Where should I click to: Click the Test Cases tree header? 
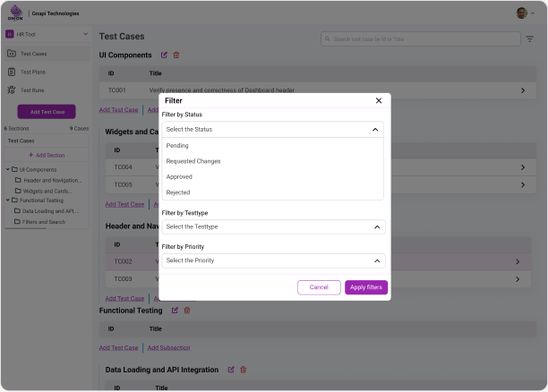pos(47,141)
